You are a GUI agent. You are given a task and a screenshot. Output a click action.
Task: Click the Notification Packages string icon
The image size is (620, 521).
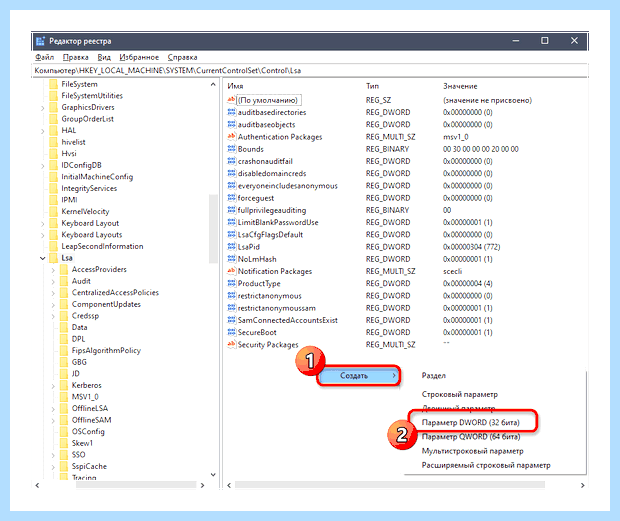click(231, 272)
